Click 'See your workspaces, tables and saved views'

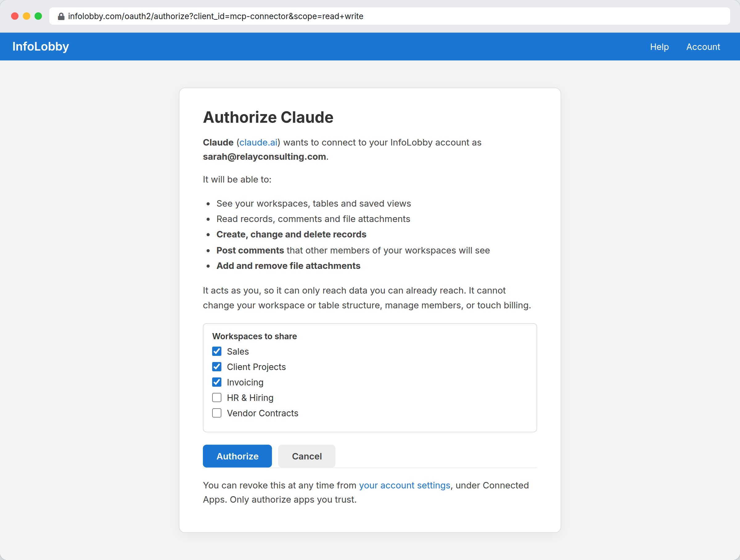point(314,204)
